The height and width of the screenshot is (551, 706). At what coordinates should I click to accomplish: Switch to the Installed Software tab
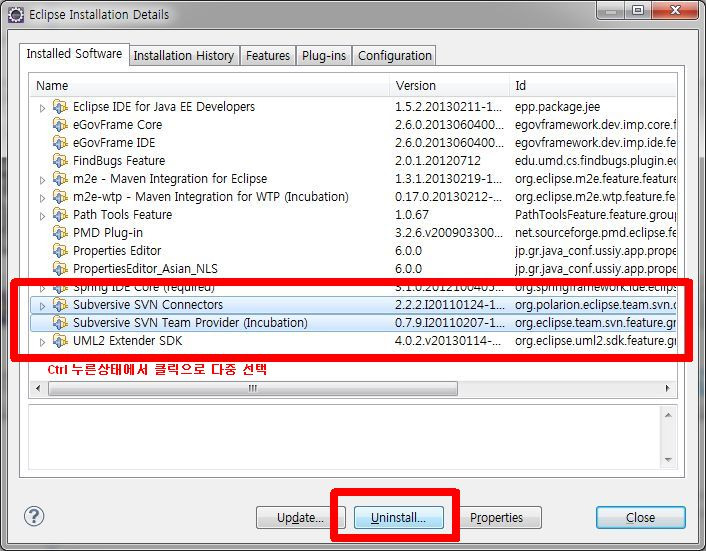(x=74, y=54)
